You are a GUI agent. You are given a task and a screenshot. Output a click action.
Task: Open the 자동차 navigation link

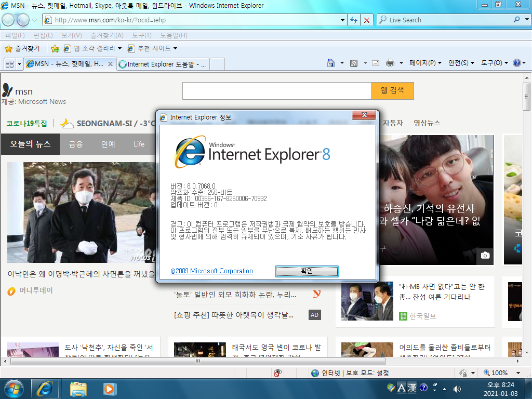[x=393, y=123]
